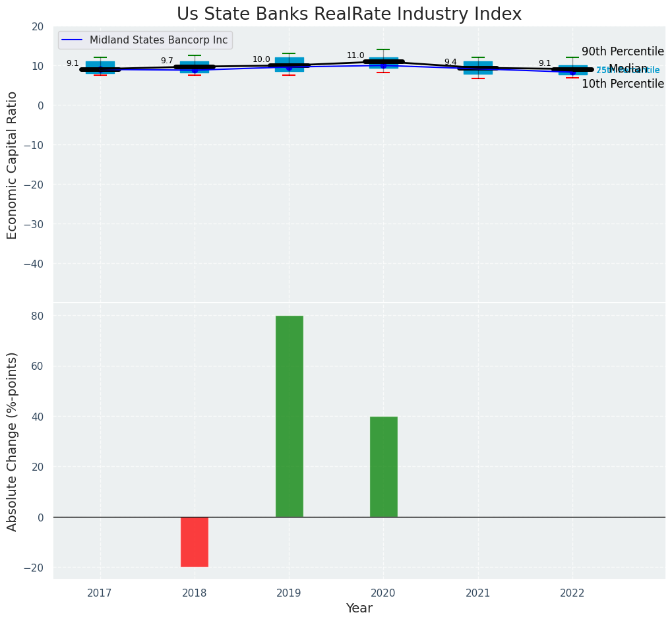Click the 2019 box plot box

tap(290, 65)
